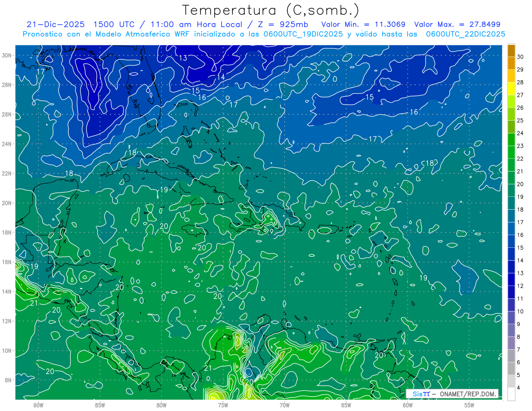Viewport: 532px width, 411px height.
Task: Click the "14N" latitude axis label
Action: (x=7, y=292)
